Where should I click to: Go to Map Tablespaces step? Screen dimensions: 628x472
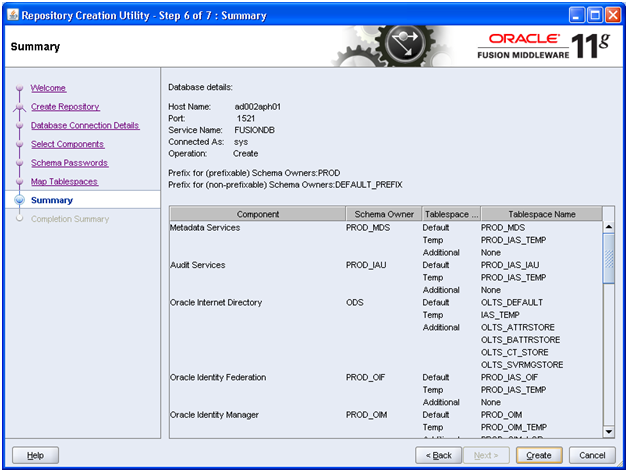point(64,182)
